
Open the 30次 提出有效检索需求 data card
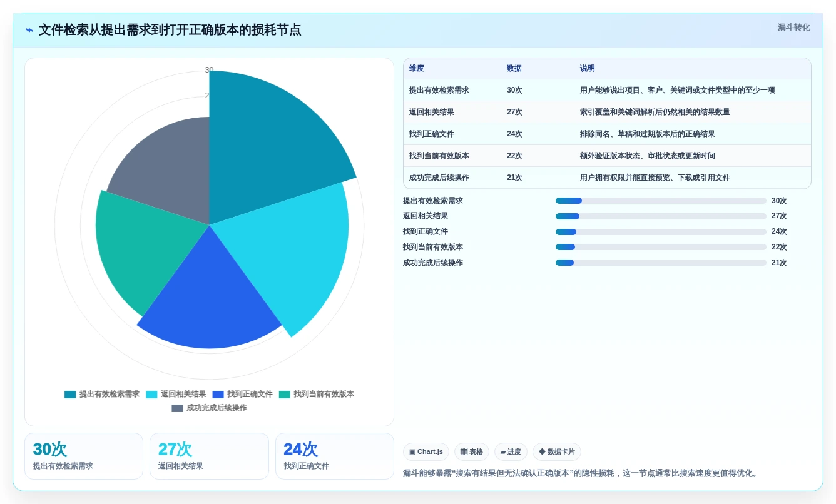click(x=84, y=456)
